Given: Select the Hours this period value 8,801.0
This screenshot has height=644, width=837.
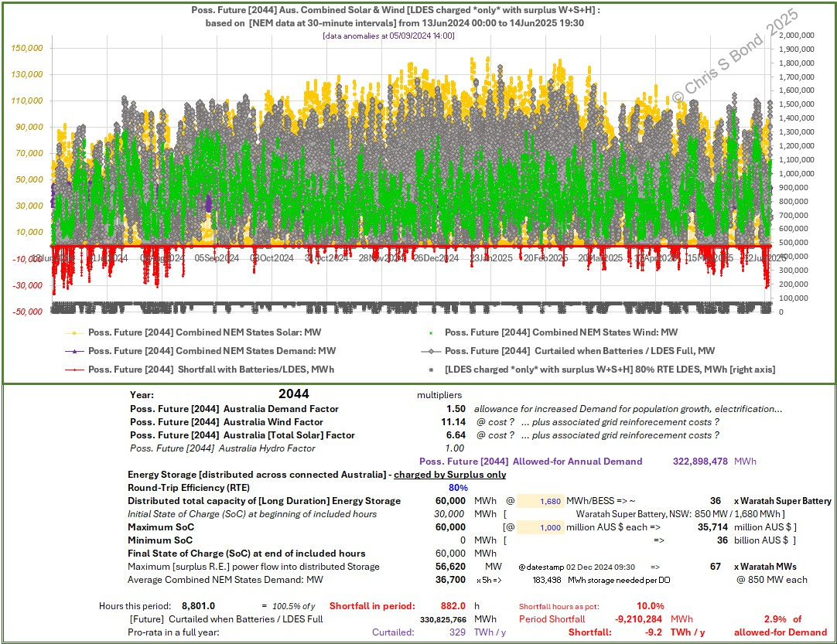Looking at the screenshot, I should coord(199,606).
